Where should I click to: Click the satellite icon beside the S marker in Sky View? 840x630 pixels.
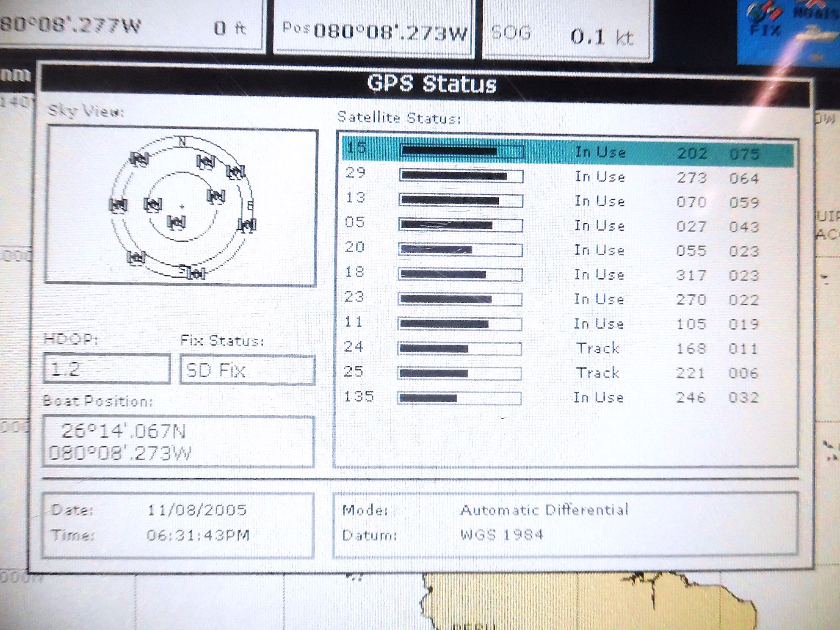[x=196, y=274]
